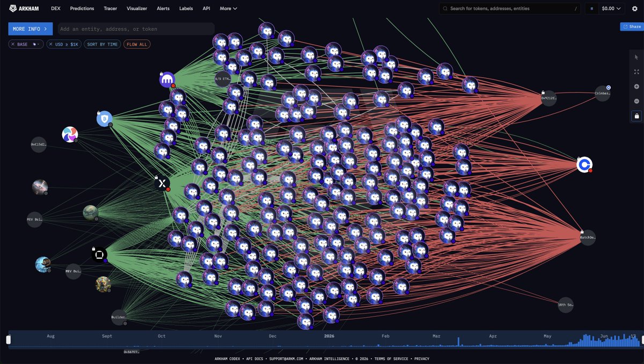The image size is (644, 364).
Task: Open the settings gear
Action: [x=634, y=9]
